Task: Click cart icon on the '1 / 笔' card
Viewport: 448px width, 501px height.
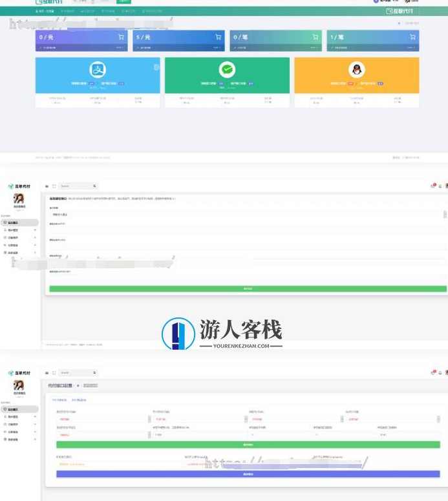Action: (x=412, y=37)
